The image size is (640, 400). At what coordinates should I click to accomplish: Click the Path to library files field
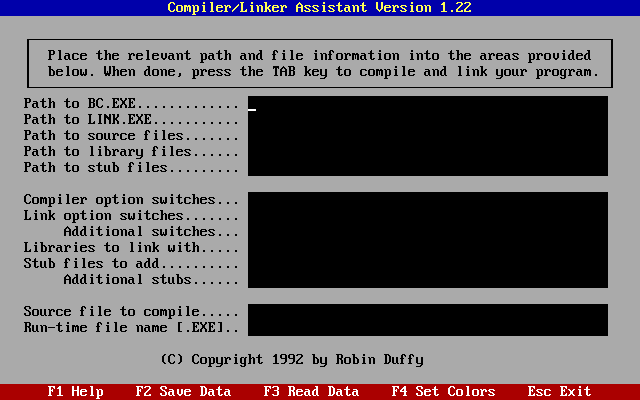pyautogui.click(x=427, y=152)
